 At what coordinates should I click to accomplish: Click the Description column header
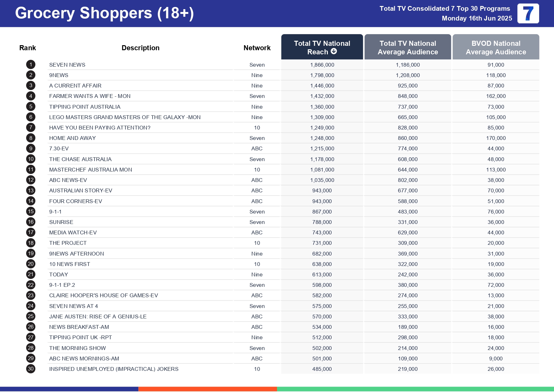coord(140,48)
